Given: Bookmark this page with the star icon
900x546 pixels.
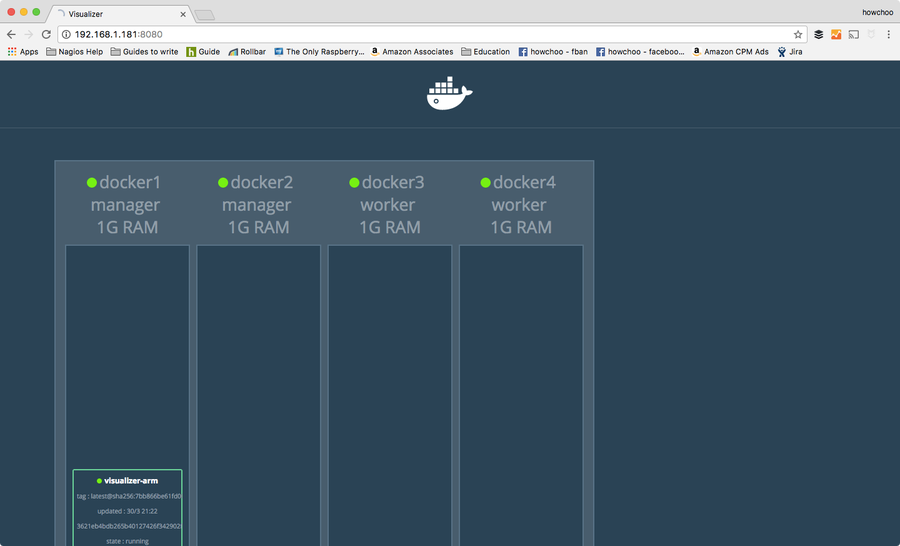Looking at the screenshot, I should pos(798,34).
